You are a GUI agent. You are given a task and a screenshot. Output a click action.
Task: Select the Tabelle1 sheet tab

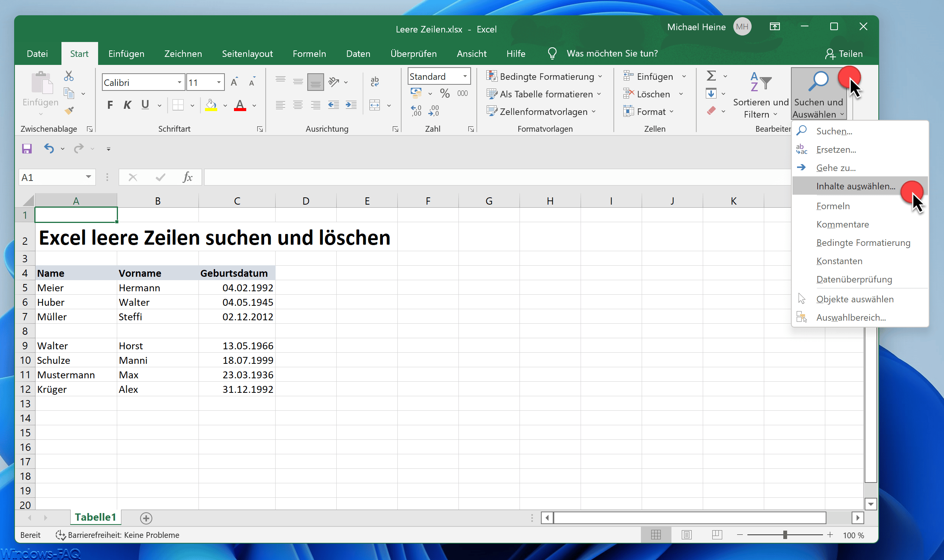95,517
